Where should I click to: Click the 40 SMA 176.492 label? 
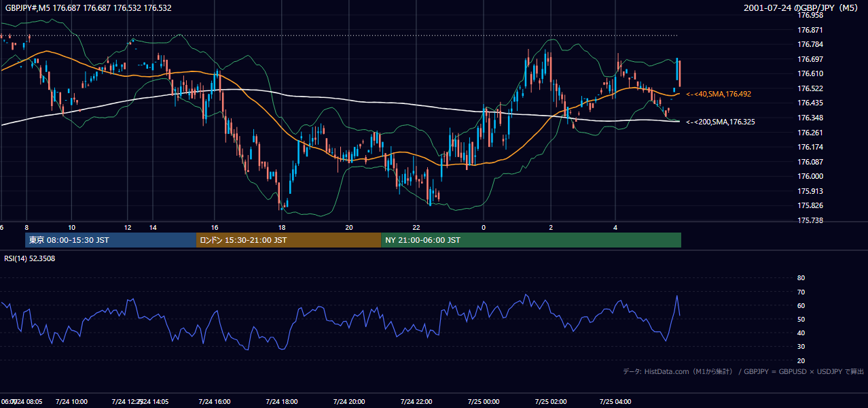coord(719,94)
